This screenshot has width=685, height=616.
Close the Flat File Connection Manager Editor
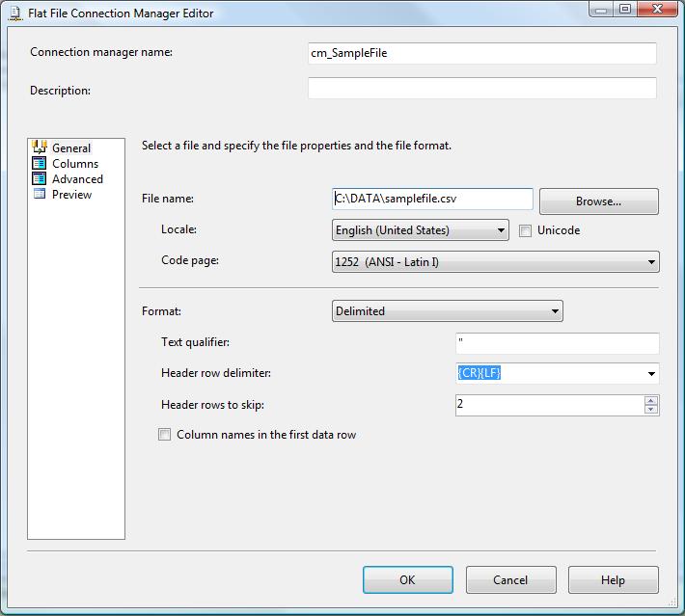pyautogui.click(x=657, y=10)
